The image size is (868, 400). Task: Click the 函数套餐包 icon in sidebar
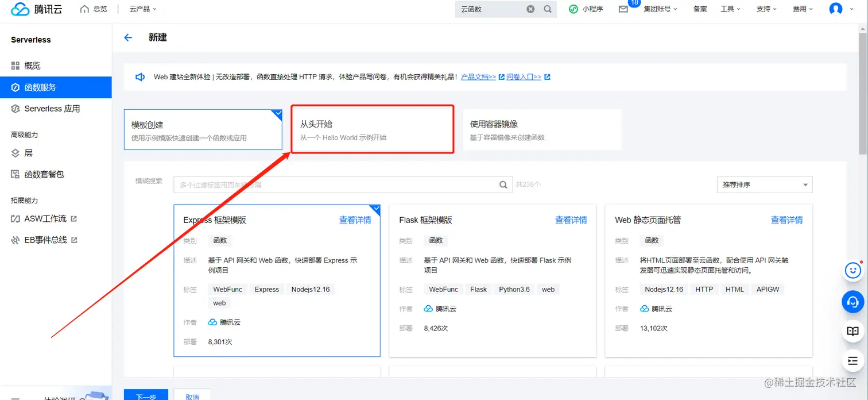tap(15, 174)
